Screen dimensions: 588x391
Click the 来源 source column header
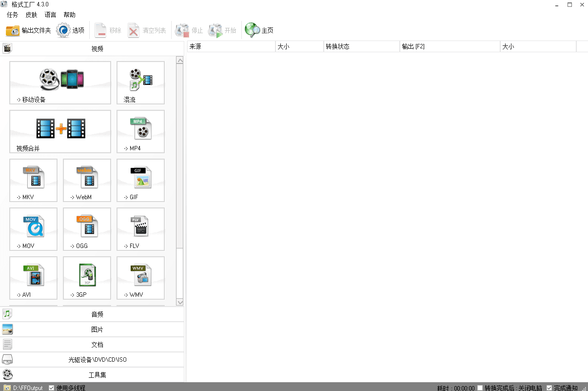[x=231, y=46]
